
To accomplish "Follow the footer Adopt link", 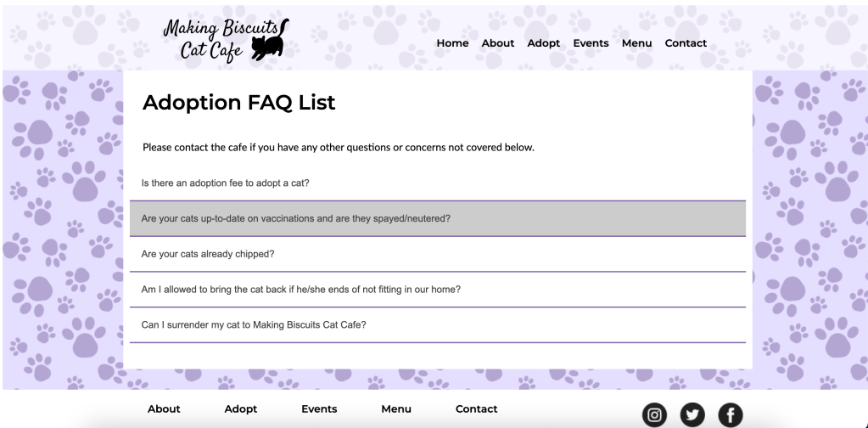I will pyautogui.click(x=240, y=409).
